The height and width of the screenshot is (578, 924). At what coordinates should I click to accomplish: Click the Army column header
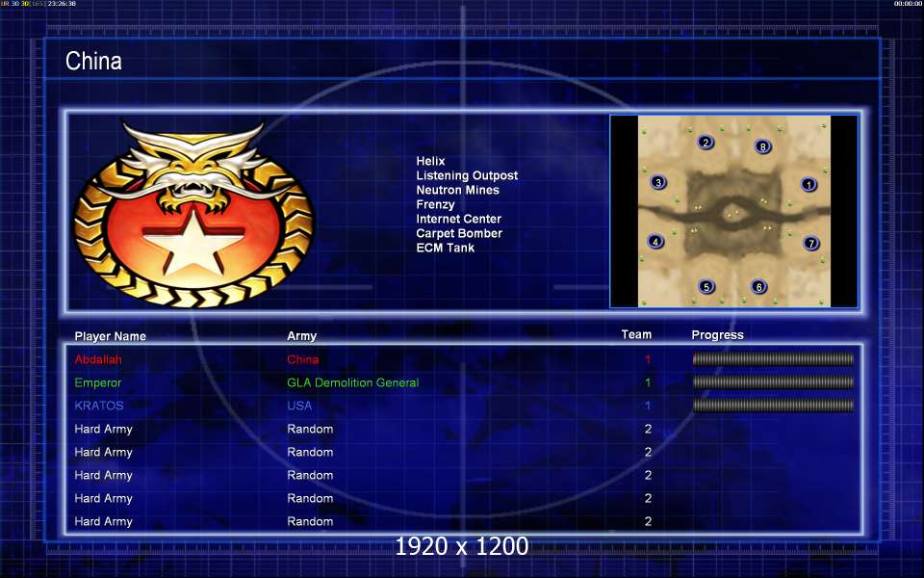(301, 336)
